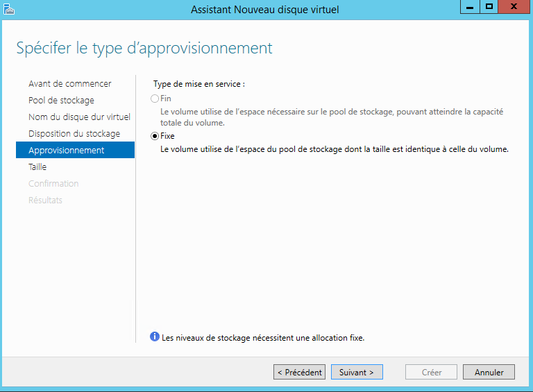
Task: Click the Confirmation step in sidebar
Action: tap(53, 183)
